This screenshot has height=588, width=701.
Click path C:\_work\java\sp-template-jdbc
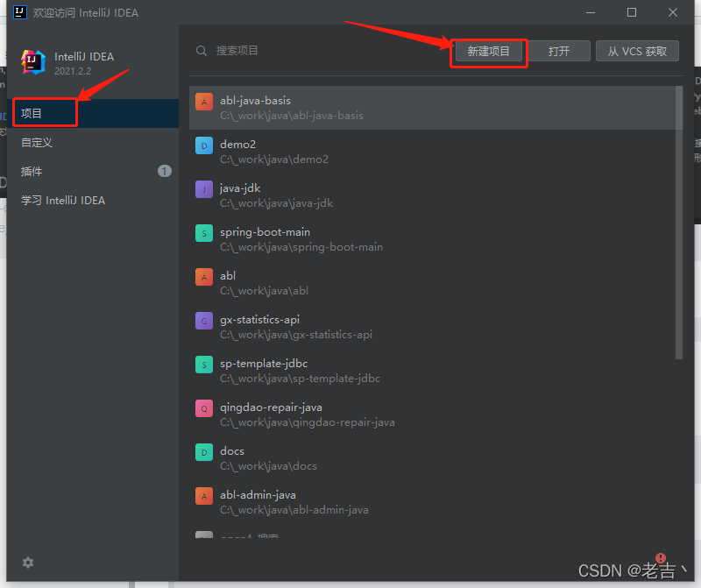point(300,379)
